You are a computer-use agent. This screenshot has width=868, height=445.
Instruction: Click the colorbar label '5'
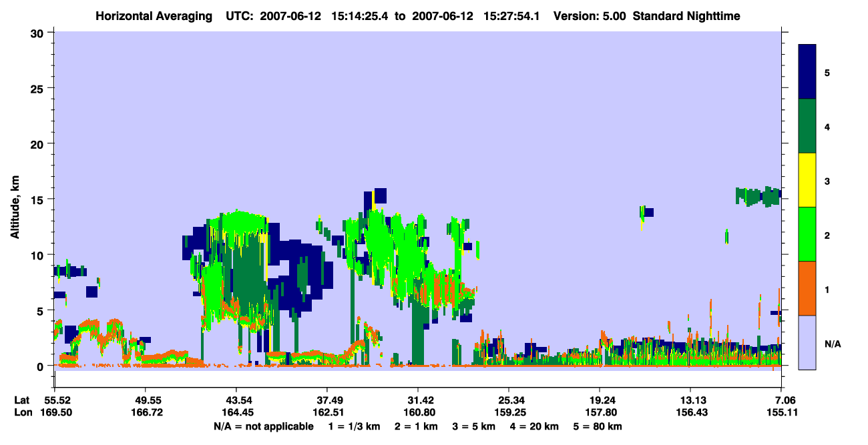click(x=827, y=72)
